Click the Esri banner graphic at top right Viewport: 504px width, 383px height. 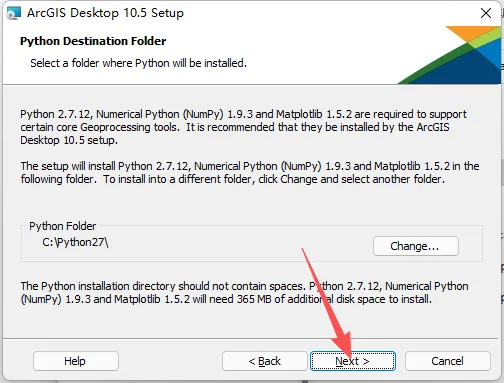coord(450,55)
